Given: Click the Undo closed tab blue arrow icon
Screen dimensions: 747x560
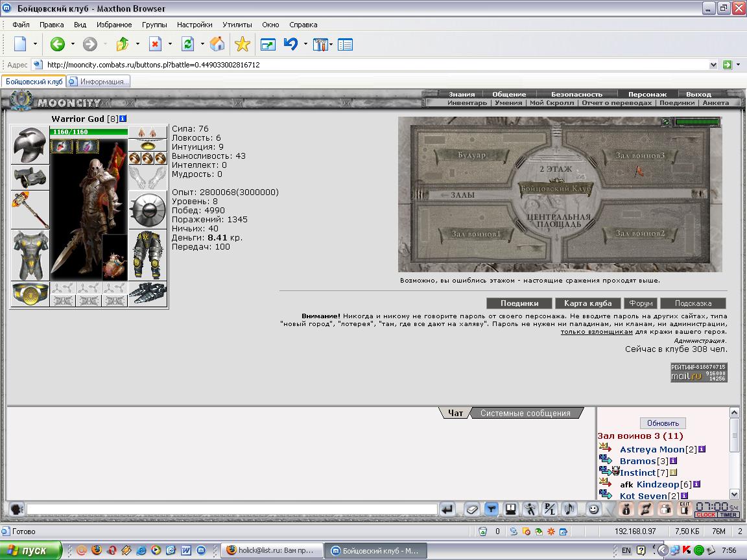Looking at the screenshot, I should [290, 44].
